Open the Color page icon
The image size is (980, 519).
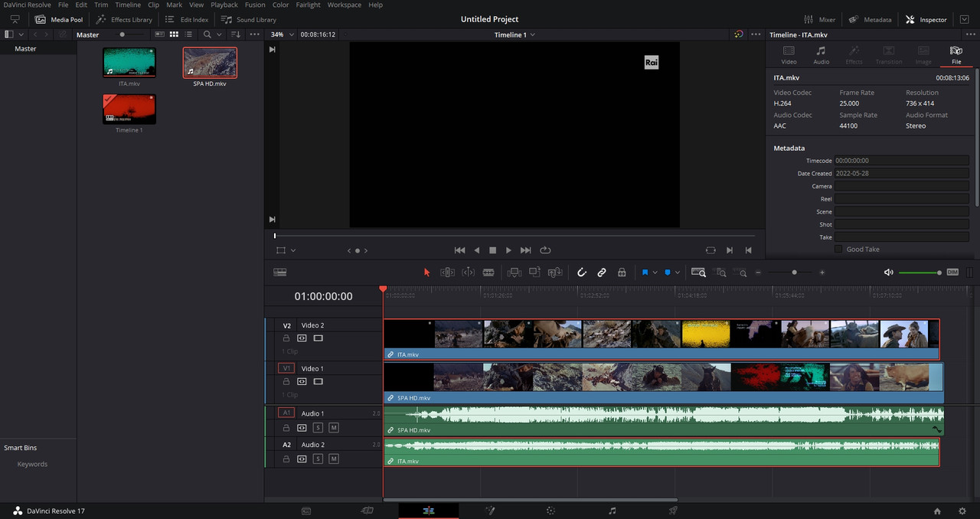click(x=550, y=511)
